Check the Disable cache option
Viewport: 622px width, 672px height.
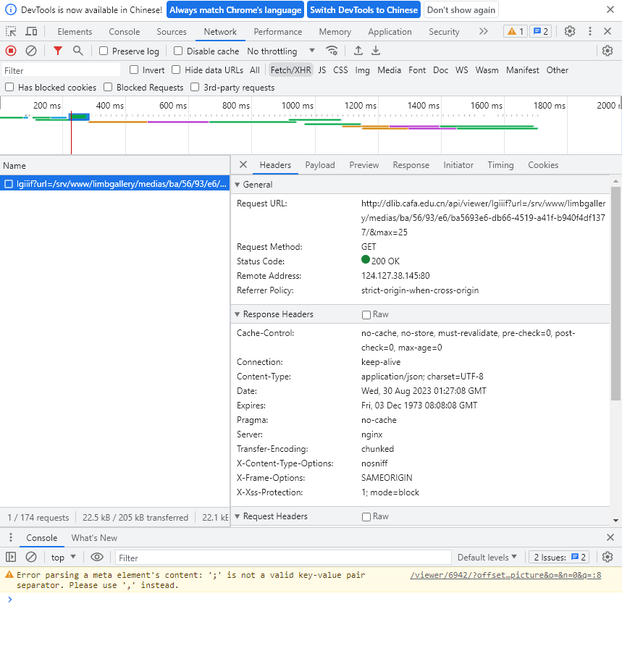click(x=178, y=51)
